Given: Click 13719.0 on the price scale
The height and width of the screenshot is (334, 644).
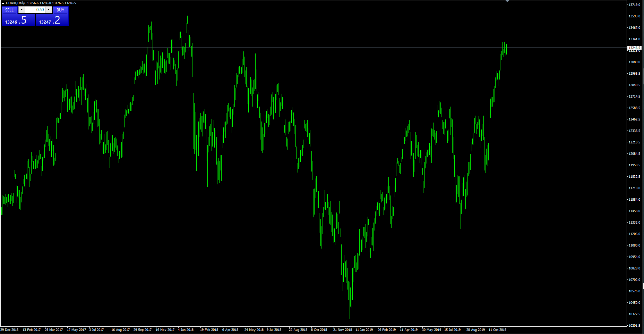Looking at the screenshot, I should [x=634, y=5].
